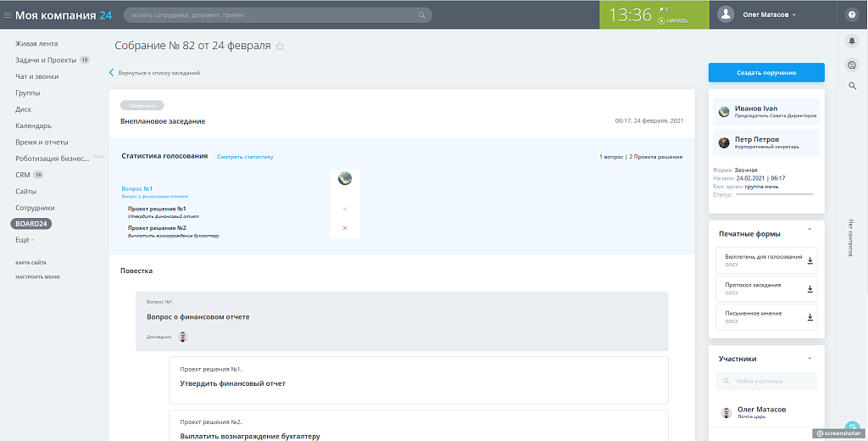Image resolution: width=868 pixels, height=441 pixels.
Task: Click the Иванов Ivan name
Action: pos(755,109)
